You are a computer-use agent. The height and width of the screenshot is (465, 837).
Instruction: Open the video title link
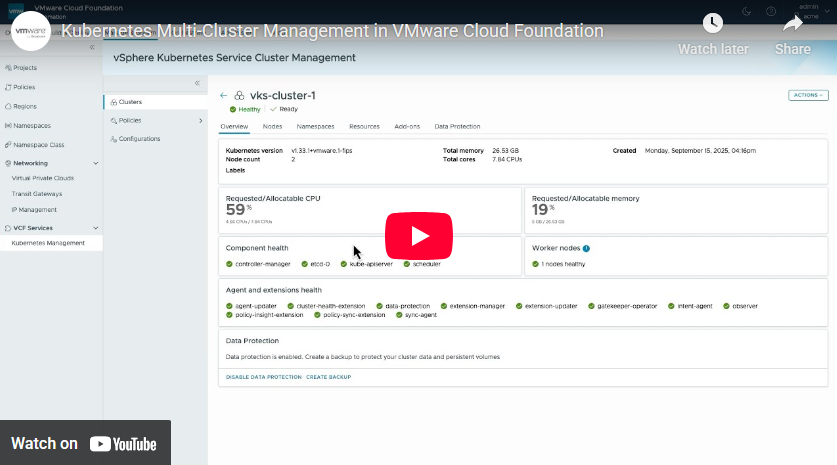(x=332, y=31)
